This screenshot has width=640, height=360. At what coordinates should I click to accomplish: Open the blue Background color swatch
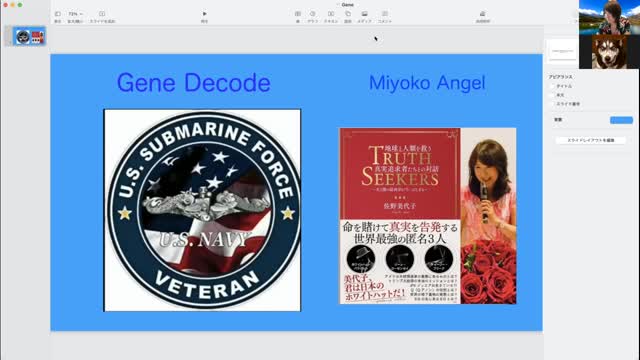621,120
